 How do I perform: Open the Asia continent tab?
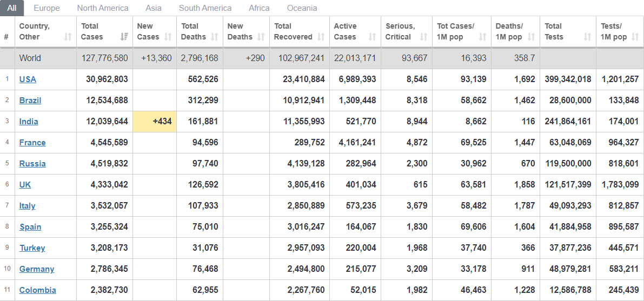154,8
